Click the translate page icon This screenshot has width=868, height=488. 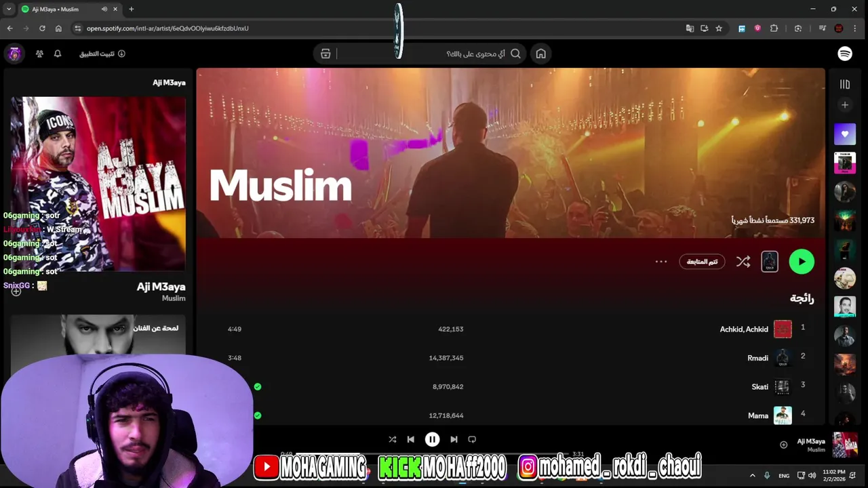[x=690, y=28]
